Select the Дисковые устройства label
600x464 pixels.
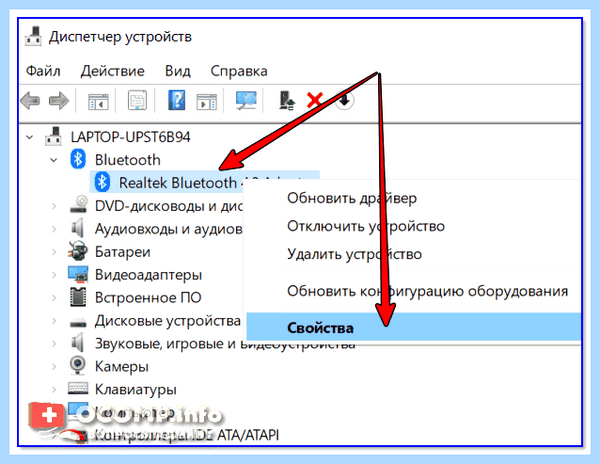(168, 321)
